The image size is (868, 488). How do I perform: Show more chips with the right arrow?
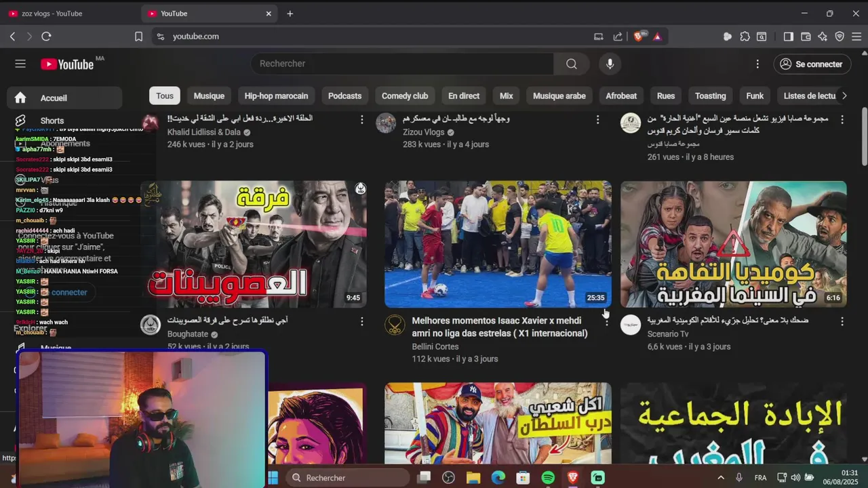pos(844,96)
